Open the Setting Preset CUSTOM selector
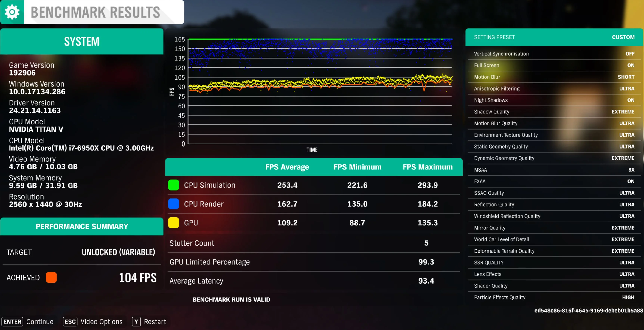 click(623, 37)
